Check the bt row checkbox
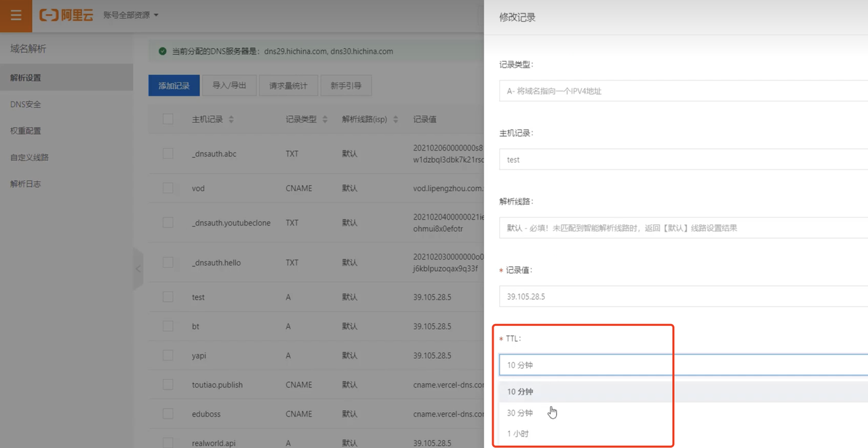This screenshot has width=868, height=448. (x=168, y=326)
